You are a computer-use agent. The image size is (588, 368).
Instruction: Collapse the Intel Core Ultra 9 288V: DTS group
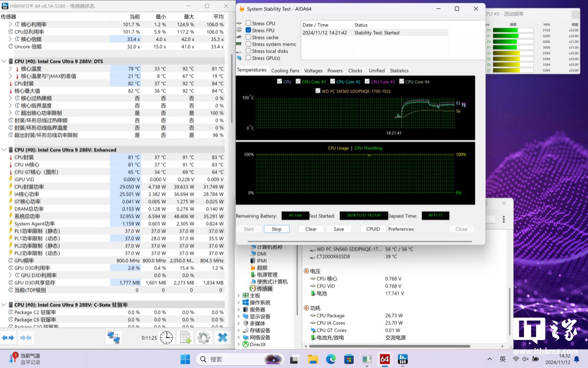coord(4,61)
